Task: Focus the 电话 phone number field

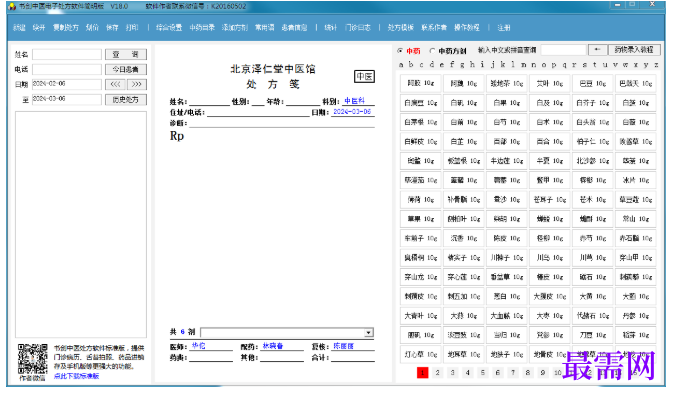Action: (x=67, y=69)
